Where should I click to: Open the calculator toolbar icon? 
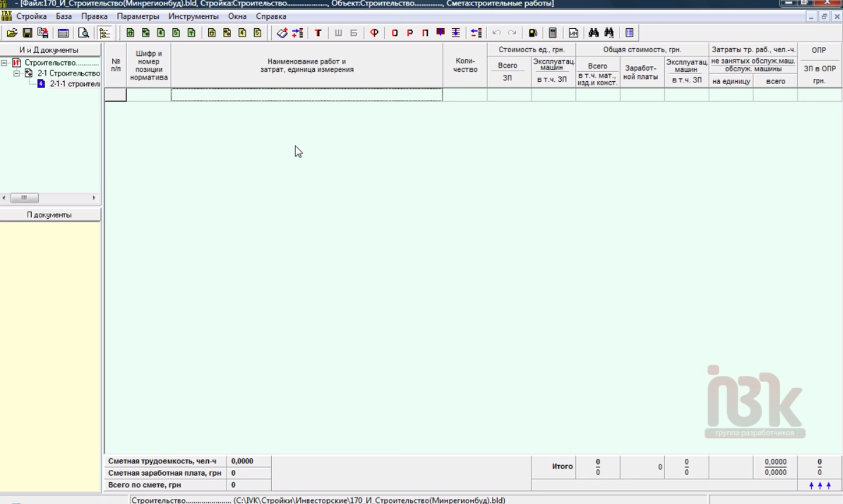552,33
